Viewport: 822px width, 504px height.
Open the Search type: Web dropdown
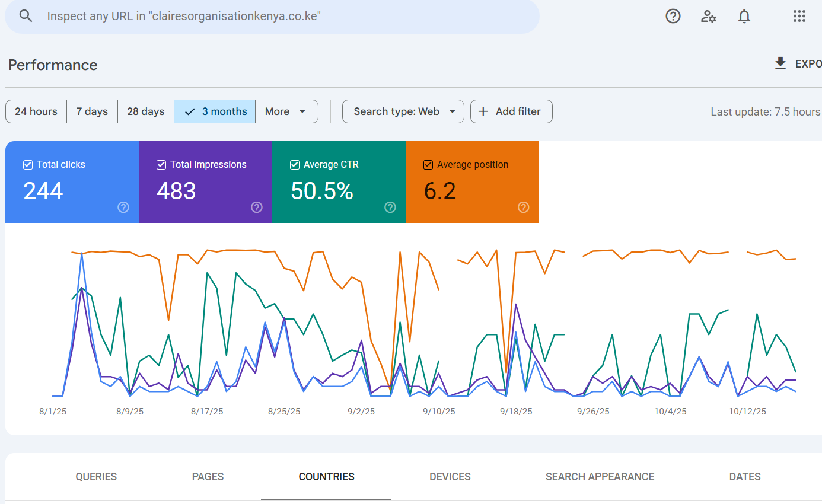[403, 111]
